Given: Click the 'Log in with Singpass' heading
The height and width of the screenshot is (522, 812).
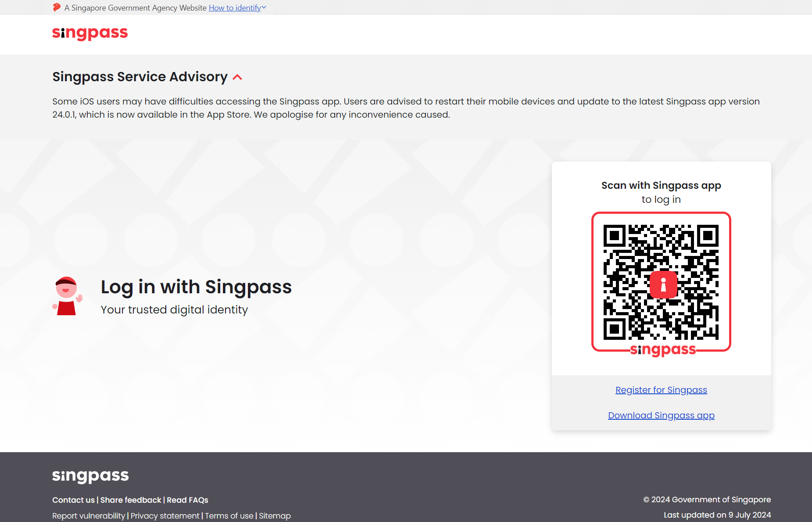Looking at the screenshot, I should [196, 287].
